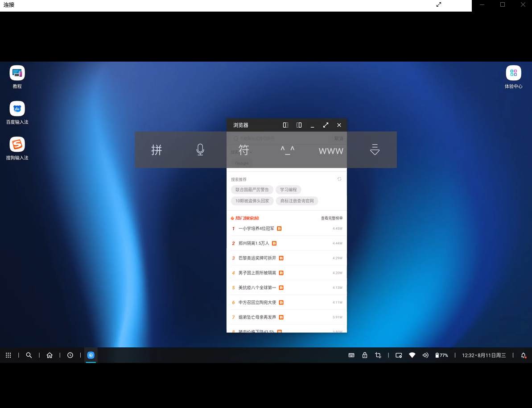Open notifications bell icon
The height and width of the screenshot is (408, 532).
coord(523,355)
